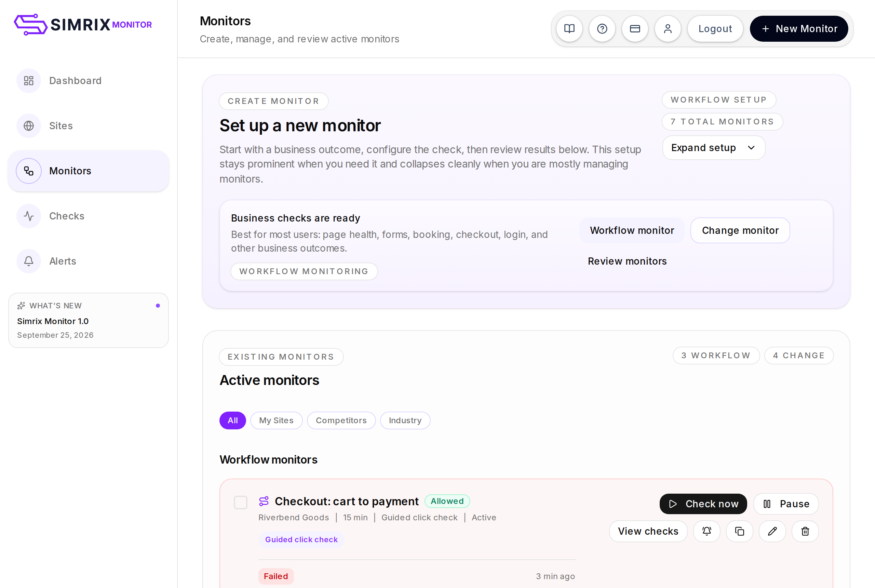This screenshot has width=875, height=588.
Task: Click the New Monitor button
Action: pyautogui.click(x=799, y=29)
